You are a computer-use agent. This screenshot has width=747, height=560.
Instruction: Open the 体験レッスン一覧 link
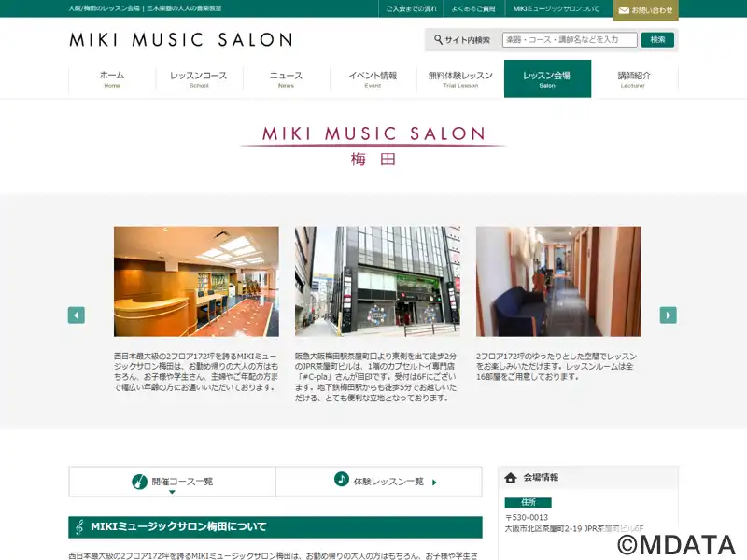tap(379, 482)
